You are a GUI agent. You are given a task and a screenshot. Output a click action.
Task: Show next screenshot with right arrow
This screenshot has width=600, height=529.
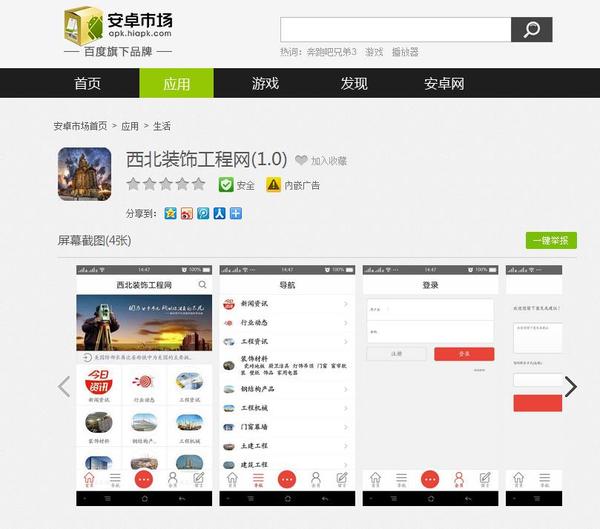coord(570,386)
